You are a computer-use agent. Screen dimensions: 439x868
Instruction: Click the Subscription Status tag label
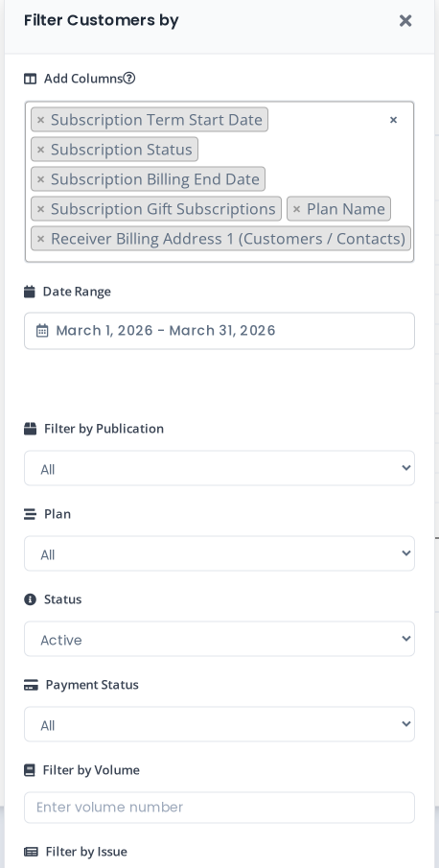(121, 150)
